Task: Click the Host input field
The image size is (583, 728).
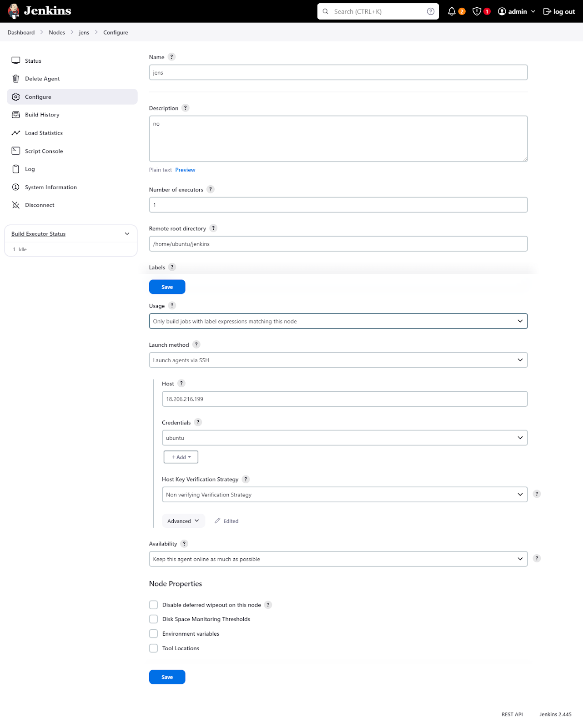Action: pos(344,399)
